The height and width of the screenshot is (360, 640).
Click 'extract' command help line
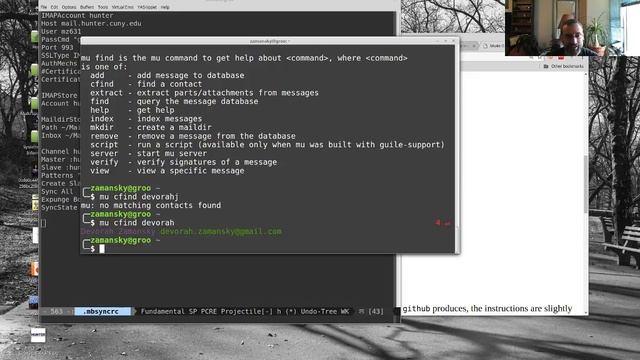click(x=204, y=93)
